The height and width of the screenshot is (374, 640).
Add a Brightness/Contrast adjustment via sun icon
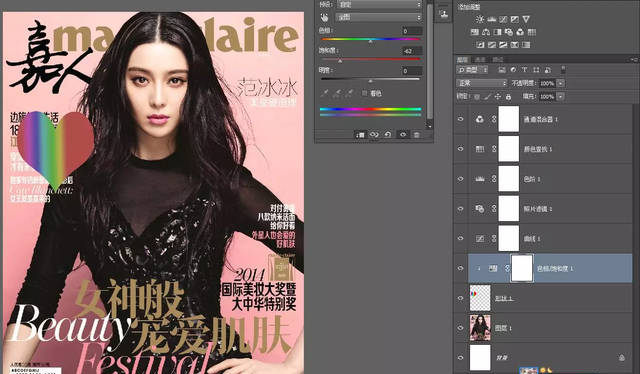(x=480, y=19)
